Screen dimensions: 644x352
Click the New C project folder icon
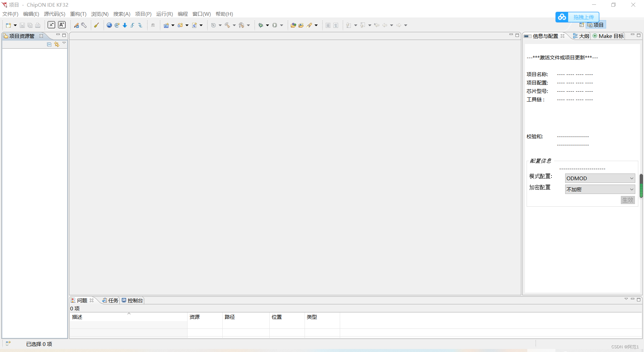(x=166, y=25)
